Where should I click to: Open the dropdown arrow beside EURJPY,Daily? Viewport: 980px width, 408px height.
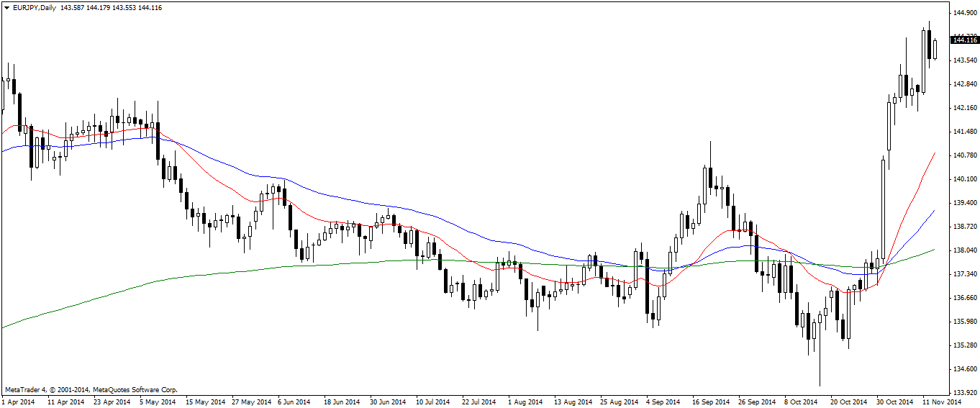point(6,7)
